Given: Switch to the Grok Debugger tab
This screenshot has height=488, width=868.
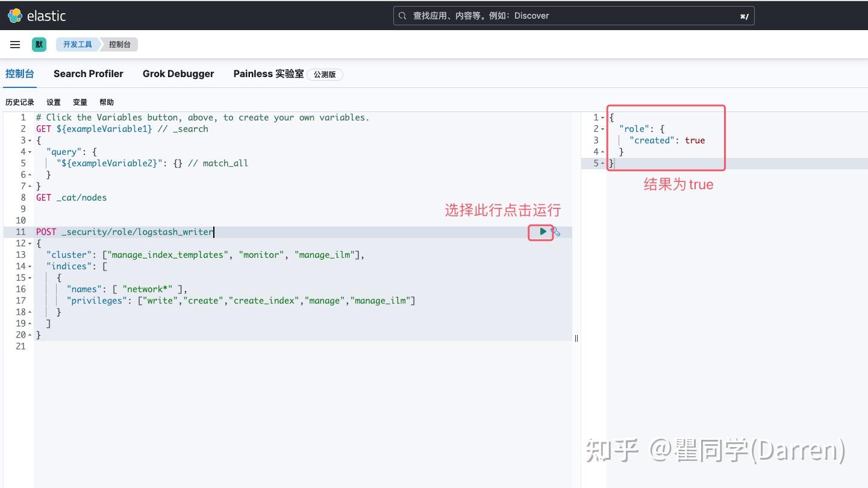Looking at the screenshot, I should [178, 74].
